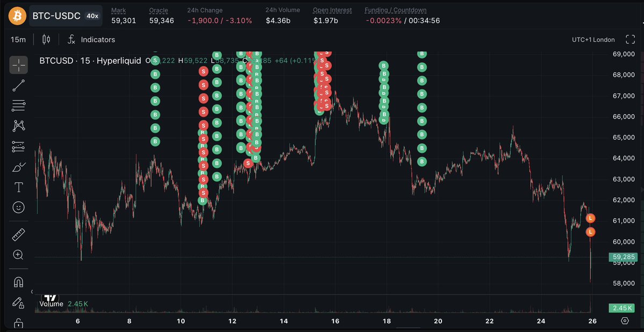Viewport: 644px width, 332px height.
Task: Open the forecasting and position tools
Action: tap(18, 146)
